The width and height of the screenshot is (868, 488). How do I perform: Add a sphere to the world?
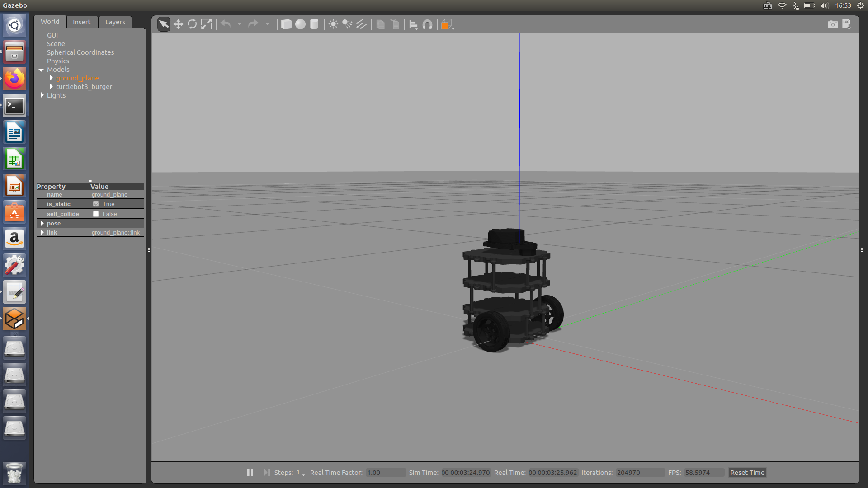click(300, 24)
